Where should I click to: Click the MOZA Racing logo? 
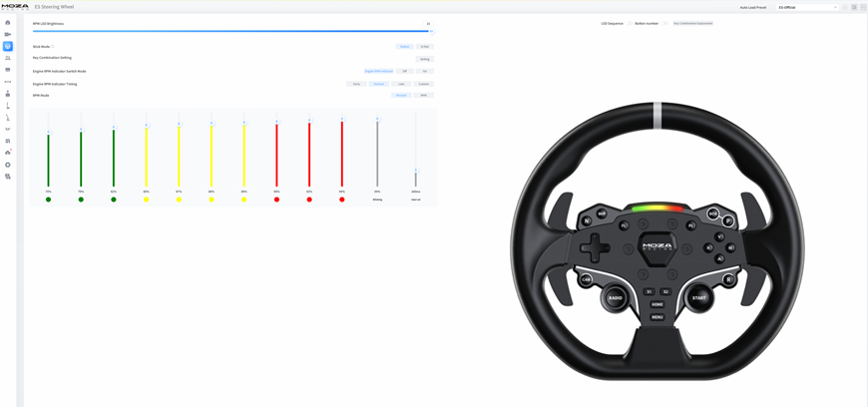15,7
